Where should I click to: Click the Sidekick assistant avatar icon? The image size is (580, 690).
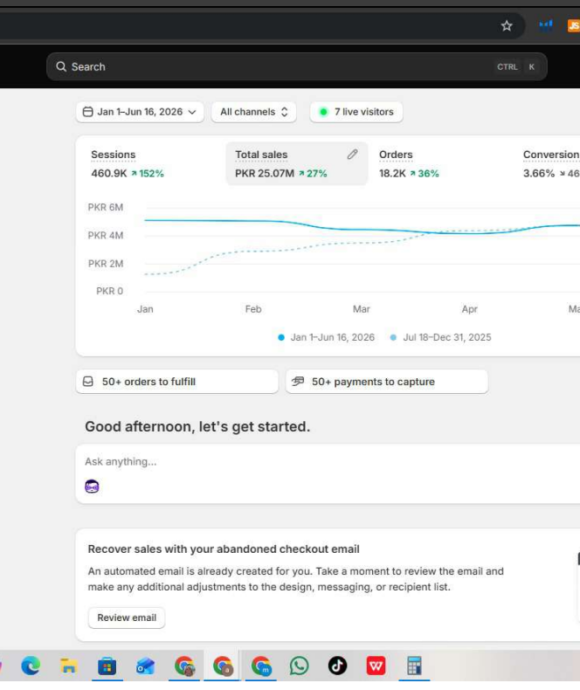tap(92, 486)
